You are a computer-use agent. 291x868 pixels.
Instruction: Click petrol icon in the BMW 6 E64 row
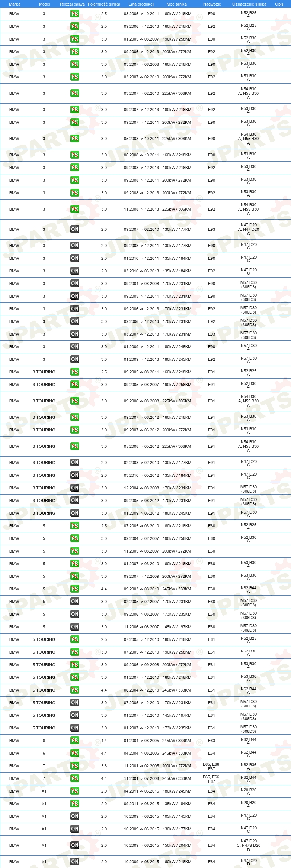(x=74, y=753)
